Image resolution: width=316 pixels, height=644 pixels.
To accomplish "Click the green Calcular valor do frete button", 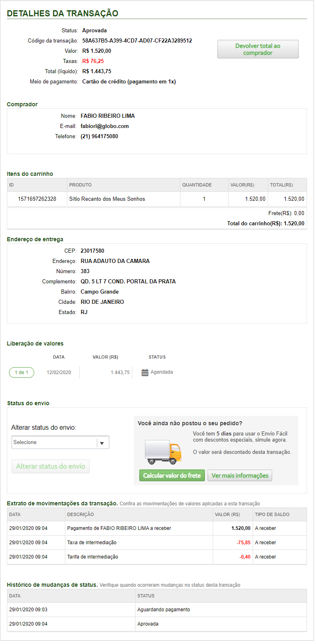I will [172, 476].
